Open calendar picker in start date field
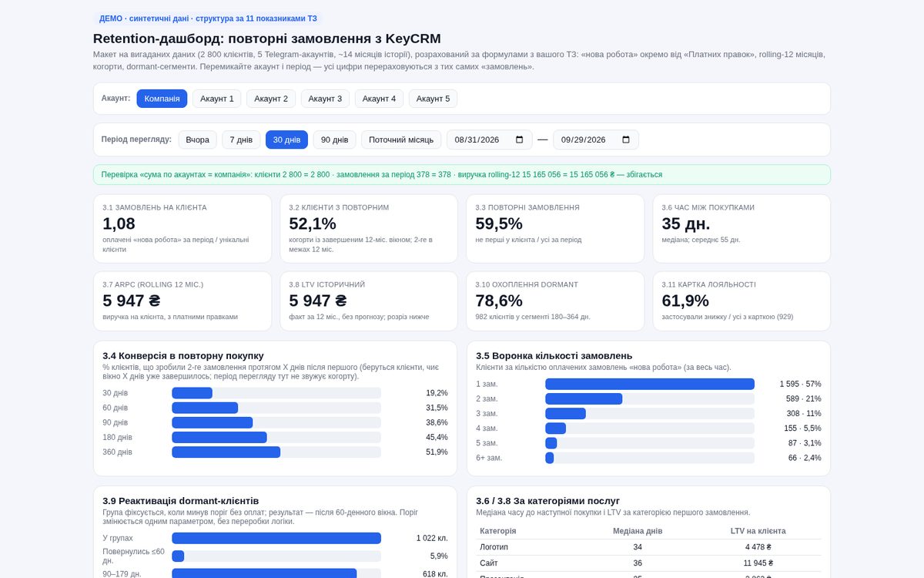This screenshot has width=924, height=578. [519, 139]
